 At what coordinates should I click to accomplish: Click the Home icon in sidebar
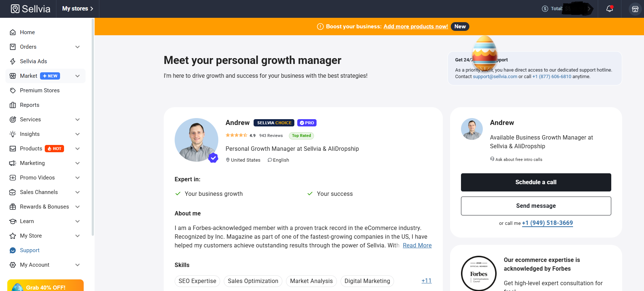click(x=13, y=32)
